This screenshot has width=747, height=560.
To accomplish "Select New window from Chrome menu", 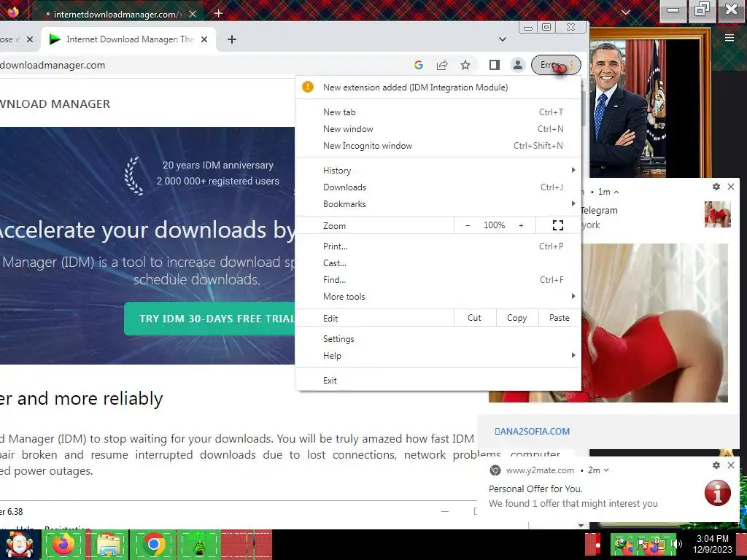I will [x=438, y=129].
